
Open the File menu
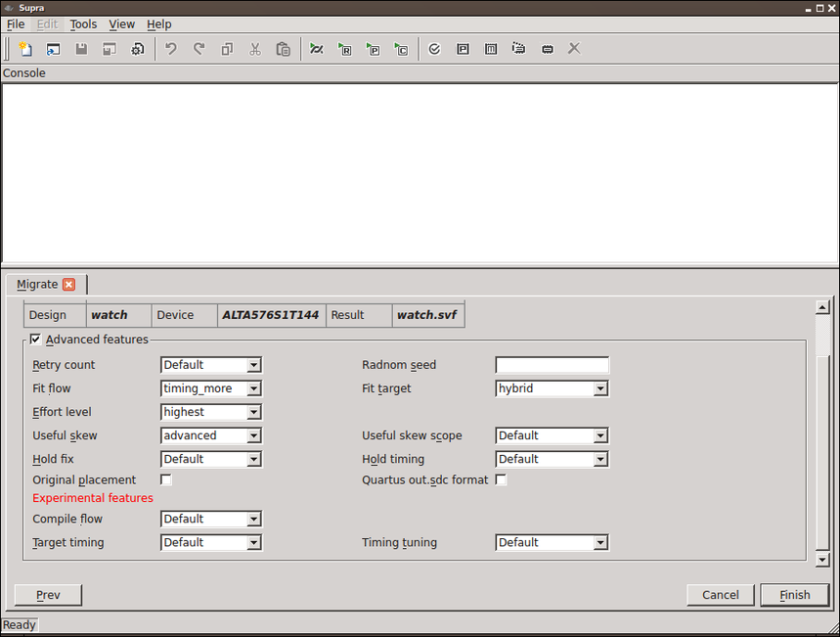pyautogui.click(x=16, y=24)
